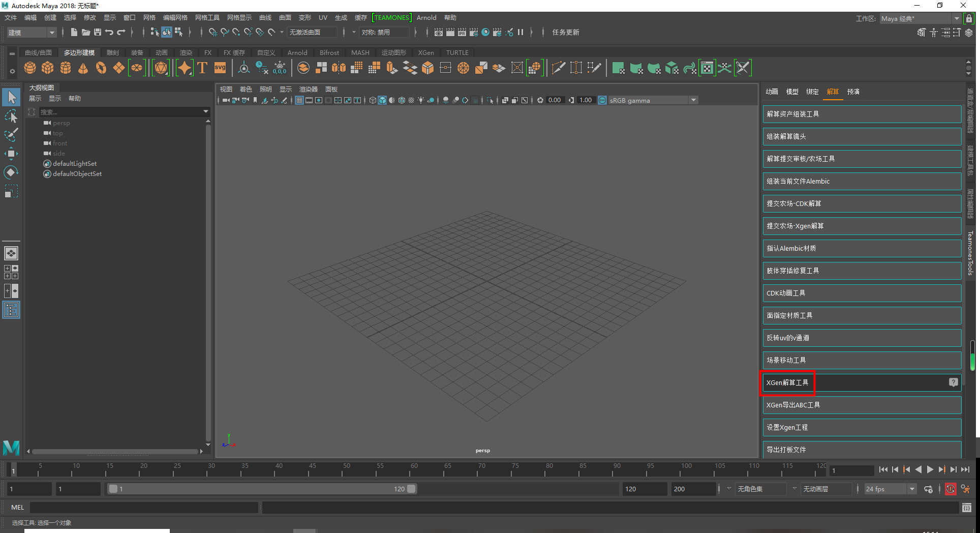This screenshot has height=533, width=980.
Task: Toggle the workspace lock icon
Action: [969, 18]
